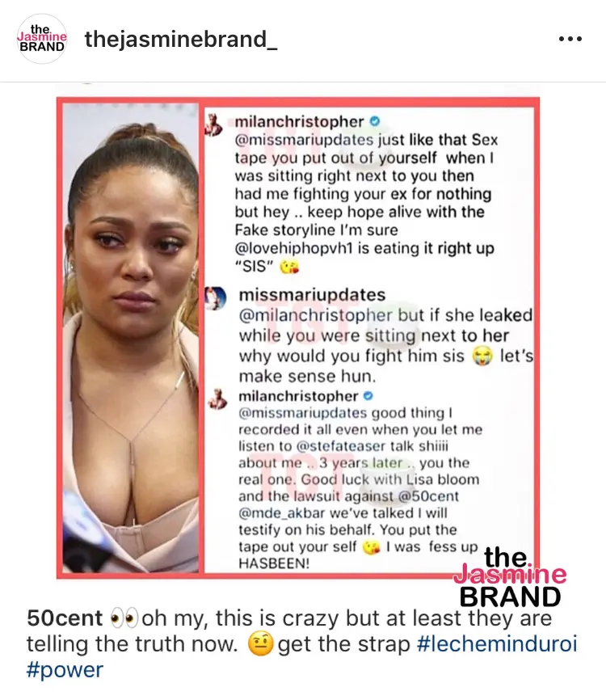
Task: Tap milanchristopher avatar on first comment
Action: click(214, 125)
